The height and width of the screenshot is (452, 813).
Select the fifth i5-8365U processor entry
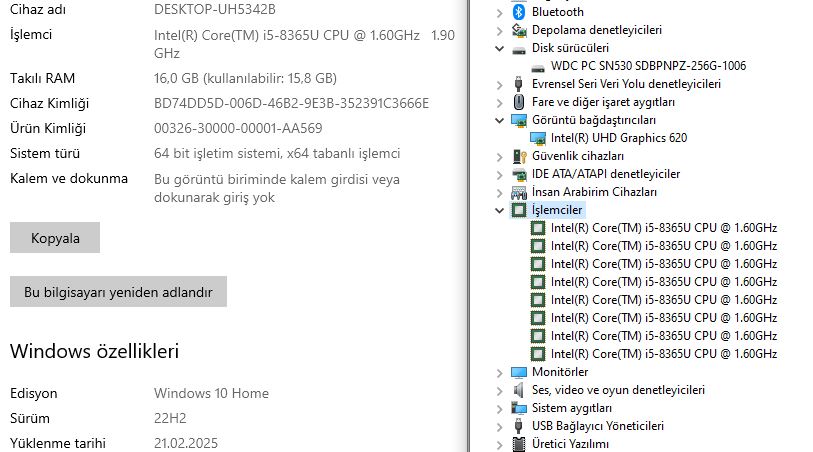click(x=664, y=300)
